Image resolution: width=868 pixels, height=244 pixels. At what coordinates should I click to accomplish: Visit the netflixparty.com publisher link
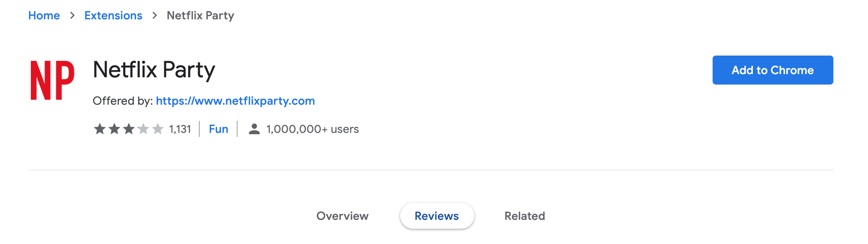click(x=235, y=101)
